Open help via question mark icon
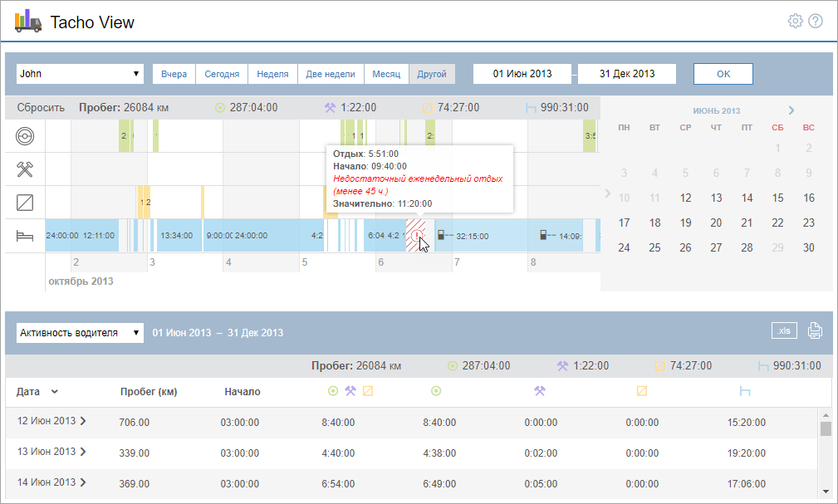838x504 pixels. [x=816, y=21]
